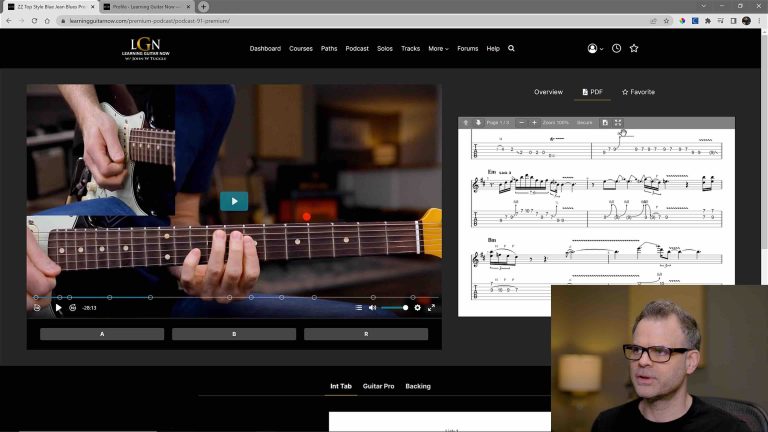
Task: Click the blue C extension icon
Action: tap(695, 21)
